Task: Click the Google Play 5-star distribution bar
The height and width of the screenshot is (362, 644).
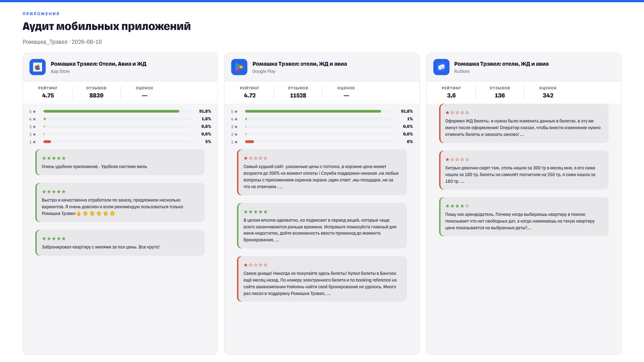Action: pyautogui.click(x=319, y=111)
